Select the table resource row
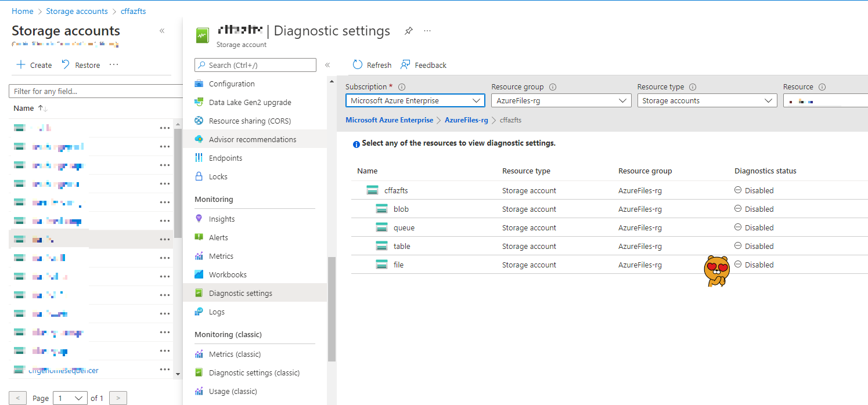Screen dimensions: 868x405 click(610, 246)
